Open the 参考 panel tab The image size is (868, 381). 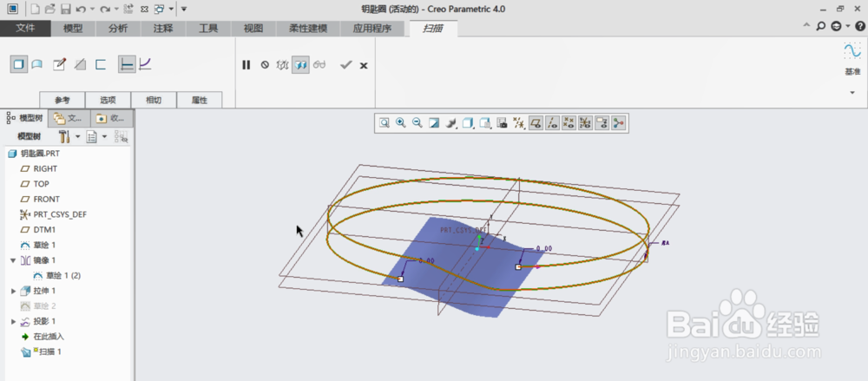(x=62, y=100)
